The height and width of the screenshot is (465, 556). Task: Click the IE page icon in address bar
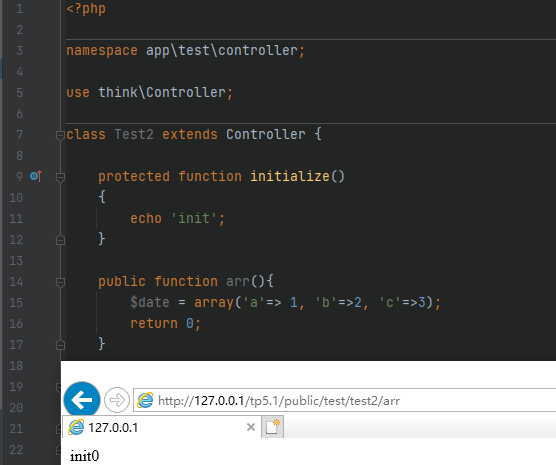145,400
